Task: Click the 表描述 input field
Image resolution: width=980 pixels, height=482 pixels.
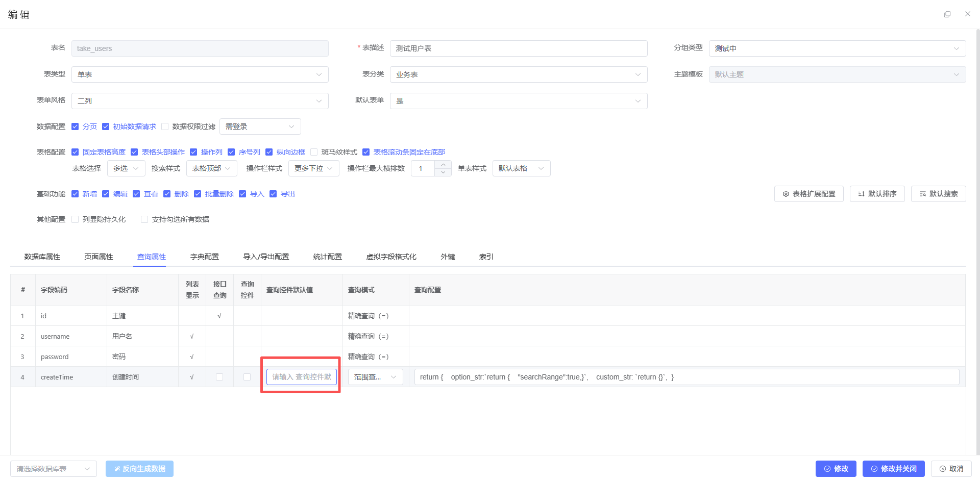Action: coord(518,48)
